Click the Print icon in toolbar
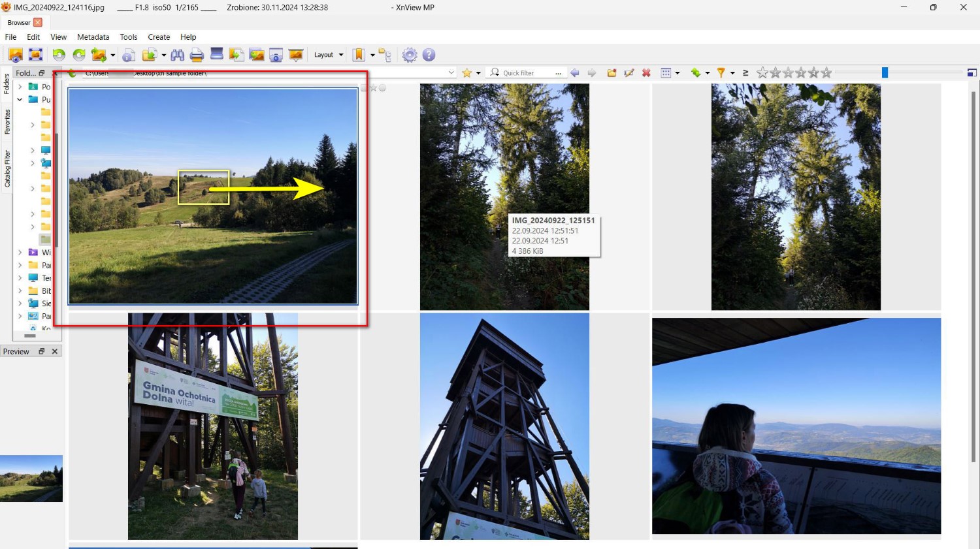This screenshot has height=549, width=980. [x=197, y=55]
